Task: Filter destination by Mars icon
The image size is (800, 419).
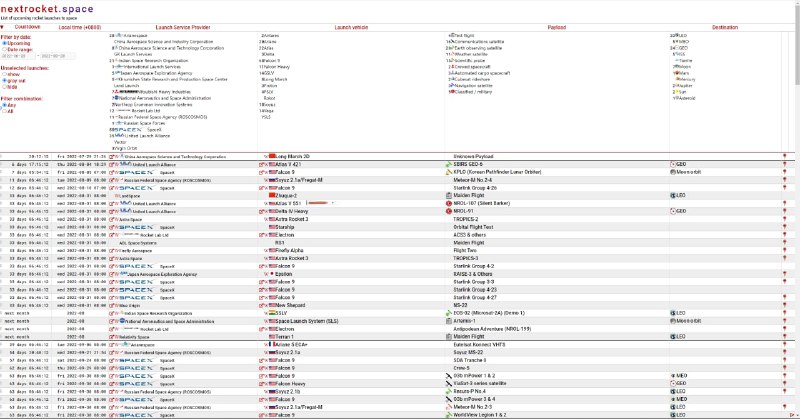Action: click(676, 73)
